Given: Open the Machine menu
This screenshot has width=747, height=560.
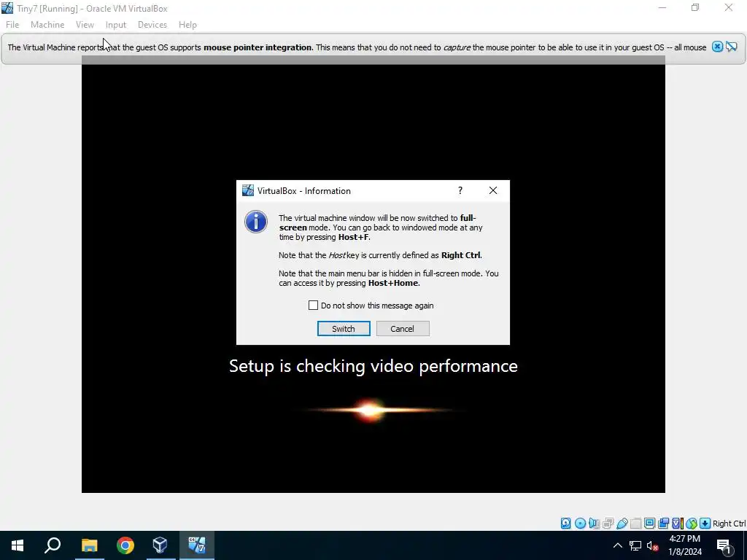Looking at the screenshot, I should (47, 25).
